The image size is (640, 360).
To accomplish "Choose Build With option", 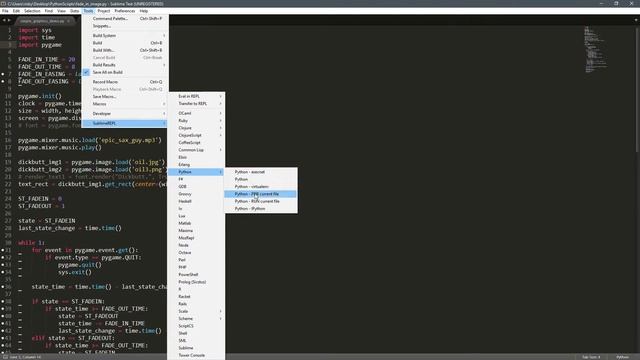I will point(124,50).
